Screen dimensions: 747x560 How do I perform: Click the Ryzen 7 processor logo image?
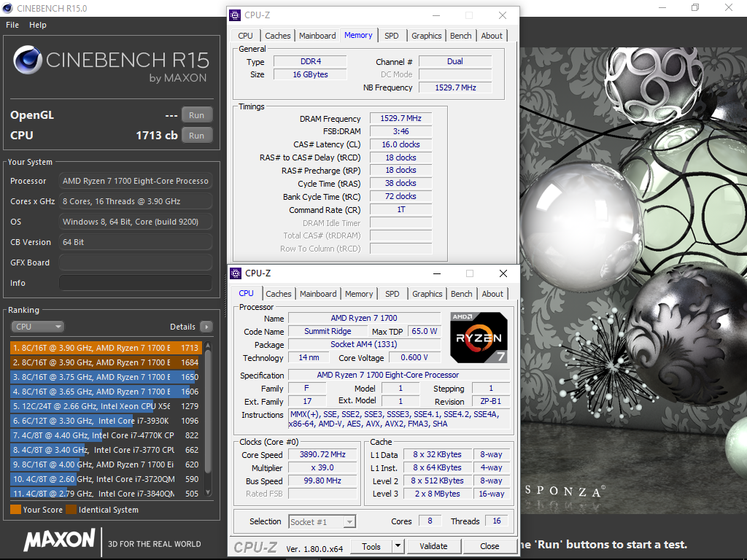[x=479, y=338]
